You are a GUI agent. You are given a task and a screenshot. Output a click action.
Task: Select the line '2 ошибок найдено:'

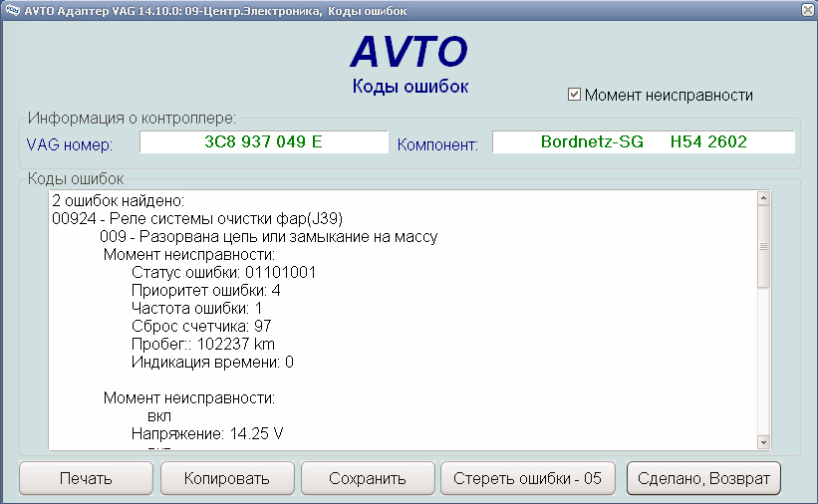coord(119,200)
